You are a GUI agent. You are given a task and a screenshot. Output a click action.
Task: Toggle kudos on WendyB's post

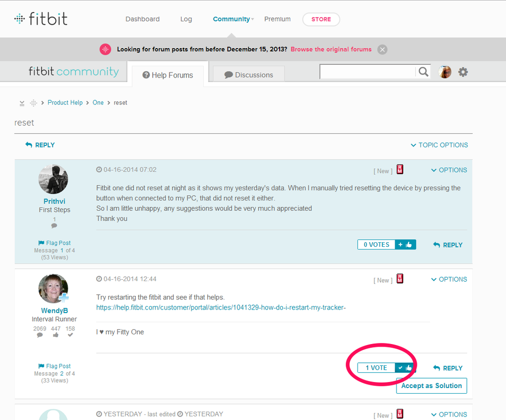(405, 368)
